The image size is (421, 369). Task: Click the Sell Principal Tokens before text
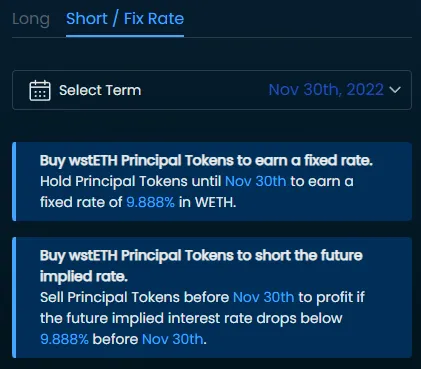click(x=134, y=297)
